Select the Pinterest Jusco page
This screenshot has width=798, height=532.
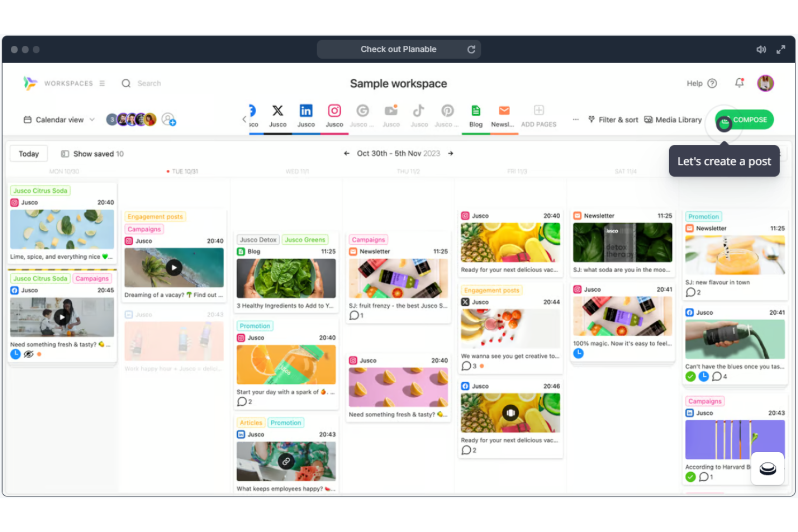pos(447,116)
